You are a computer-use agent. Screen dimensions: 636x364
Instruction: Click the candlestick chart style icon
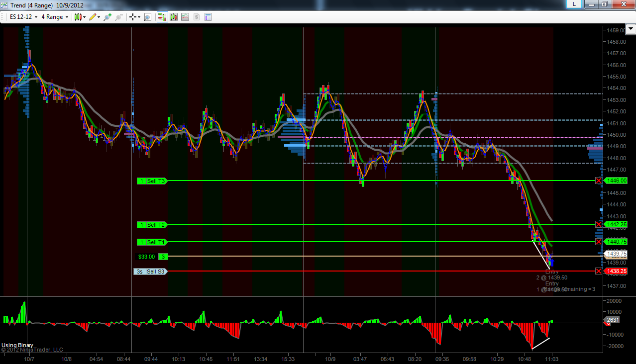point(78,17)
